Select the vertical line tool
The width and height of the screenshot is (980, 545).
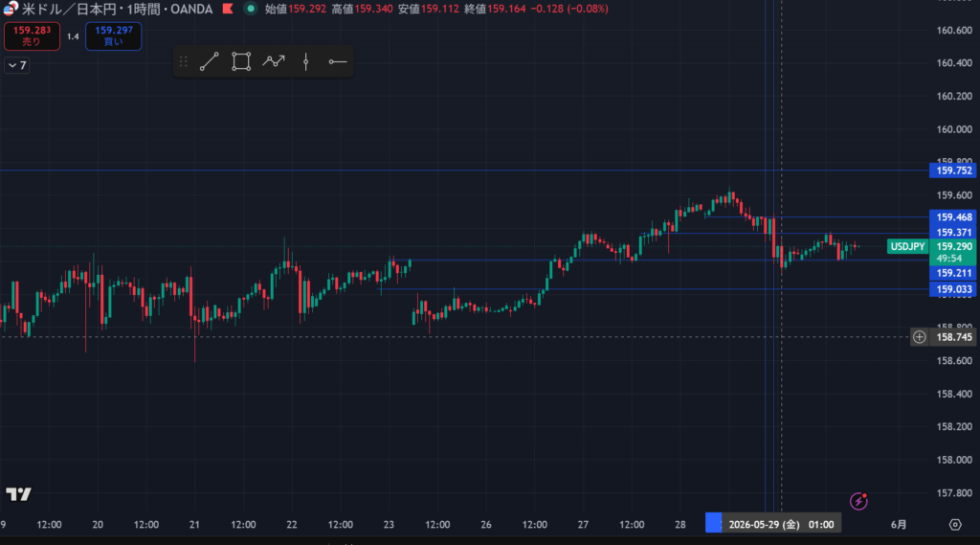305,61
